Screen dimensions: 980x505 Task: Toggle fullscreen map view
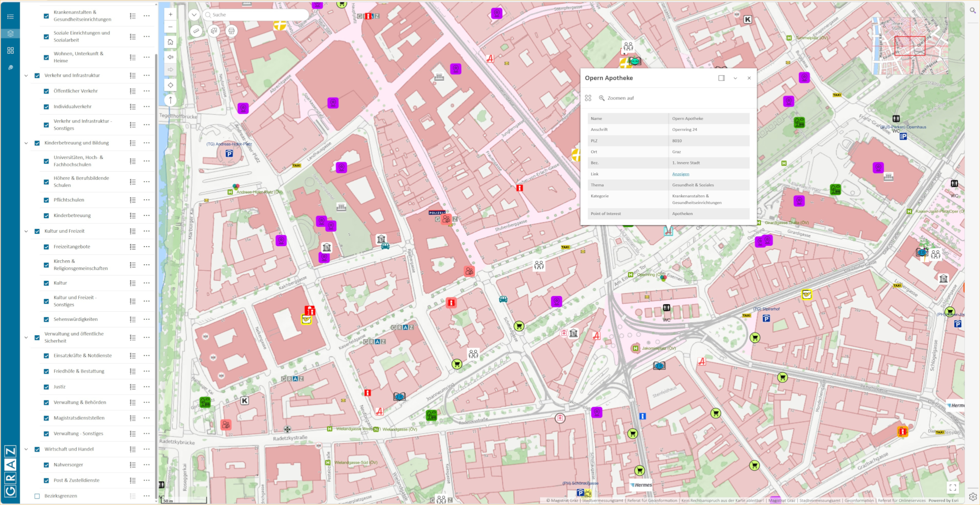click(x=953, y=487)
